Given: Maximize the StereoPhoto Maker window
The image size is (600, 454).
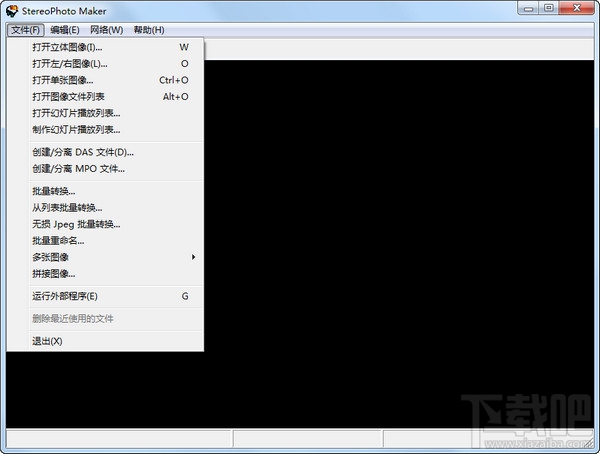Looking at the screenshot, I should (x=549, y=8).
